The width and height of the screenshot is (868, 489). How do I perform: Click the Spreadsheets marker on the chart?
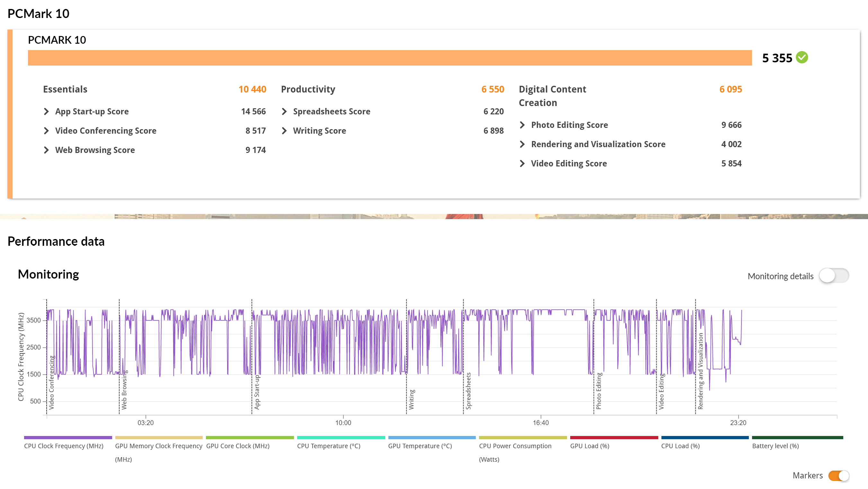pyautogui.click(x=468, y=391)
